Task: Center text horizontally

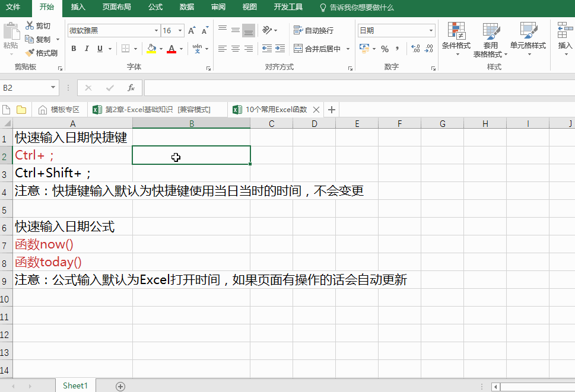Action: 236,49
